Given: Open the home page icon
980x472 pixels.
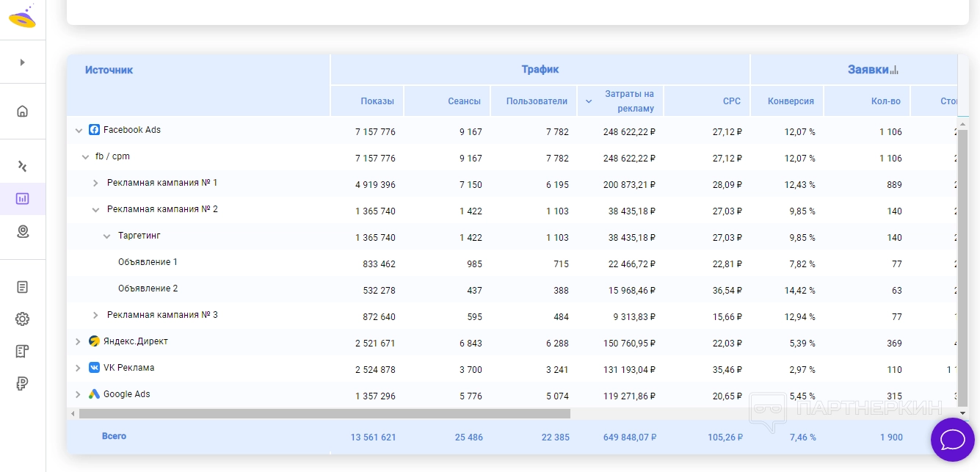Looking at the screenshot, I should (22, 112).
